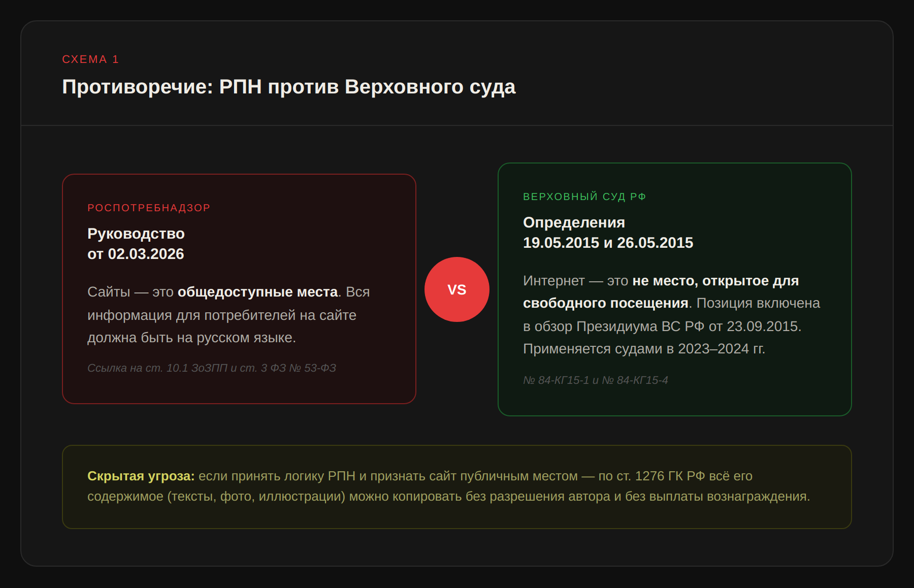Click the yellow 'Скрытая угроза:' label
Screen dimensions: 914x588
point(141,476)
